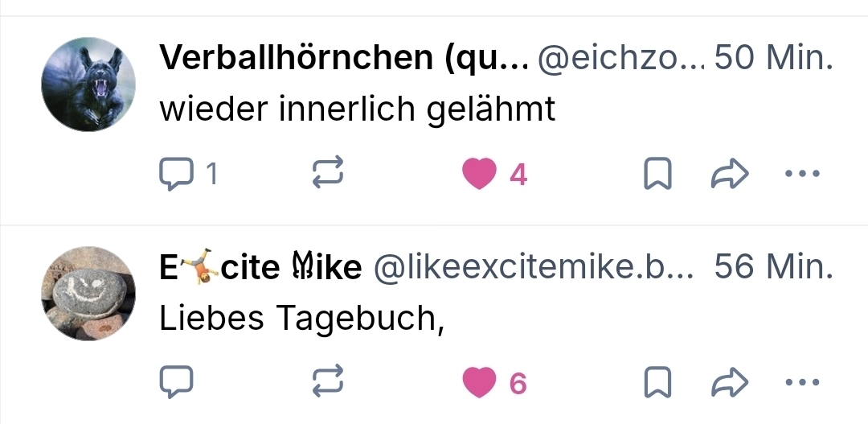
Task: Reply to the Verballhörnchen post
Action: coord(177,174)
